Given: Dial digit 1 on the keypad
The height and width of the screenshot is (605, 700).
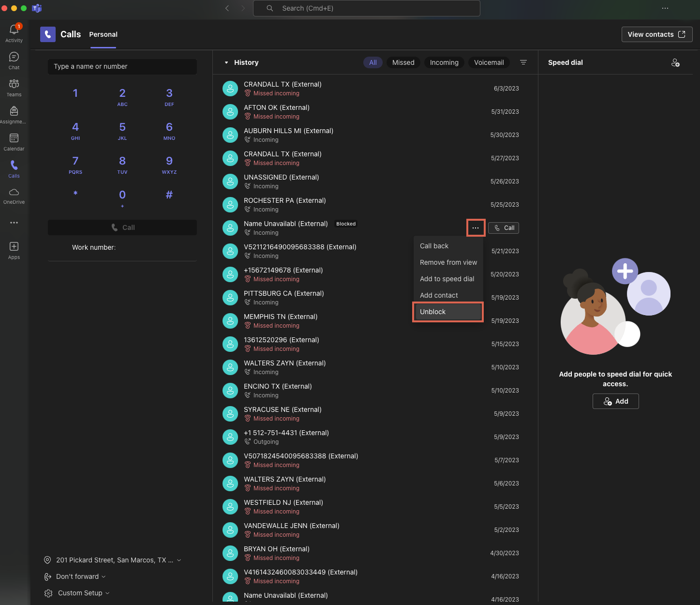Looking at the screenshot, I should pos(75,93).
